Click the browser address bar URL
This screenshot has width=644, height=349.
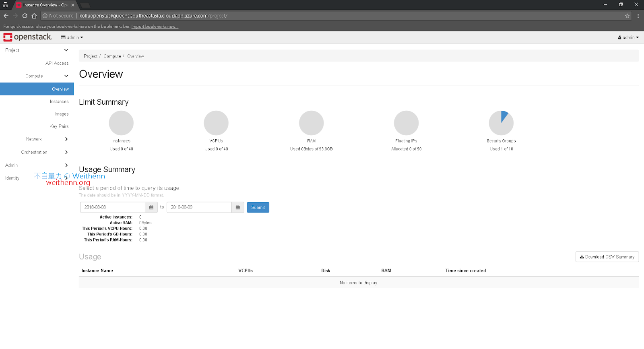(x=153, y=16)
